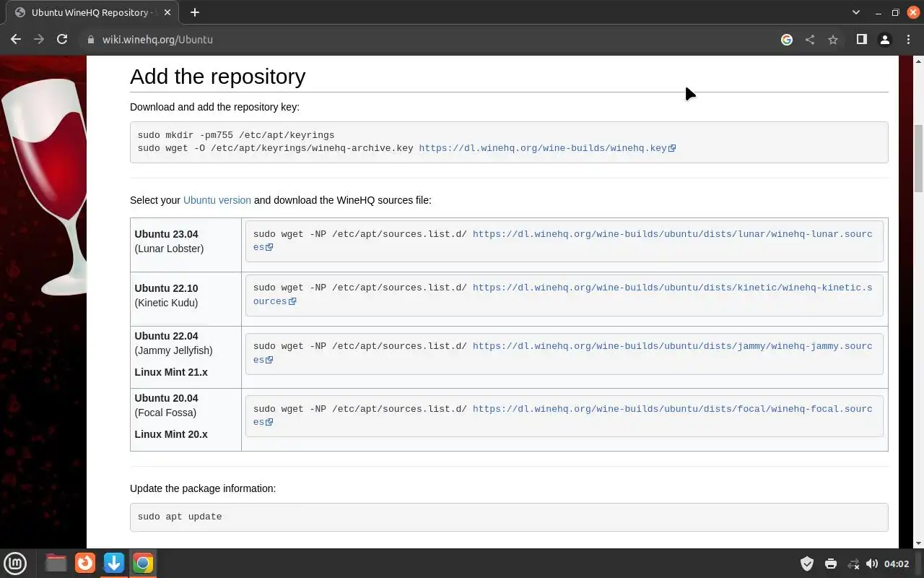Bookmark this page with the star icon

click(x=833, y=40)
